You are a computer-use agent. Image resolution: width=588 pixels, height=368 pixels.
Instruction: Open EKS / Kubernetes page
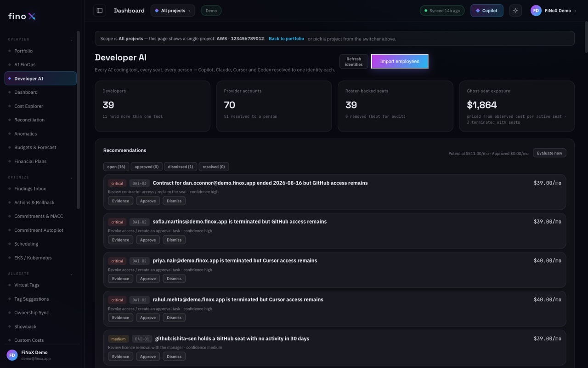[40, 258]
